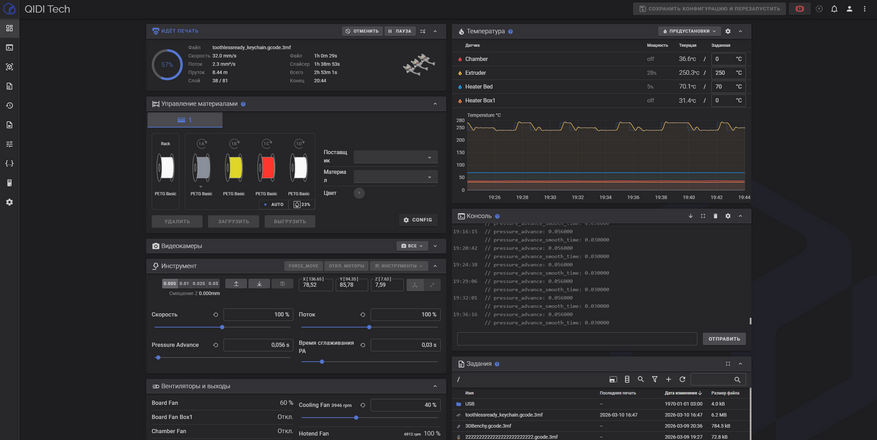Select the yellow PETG Basic spool
The image size is (877, 440).
234,168
